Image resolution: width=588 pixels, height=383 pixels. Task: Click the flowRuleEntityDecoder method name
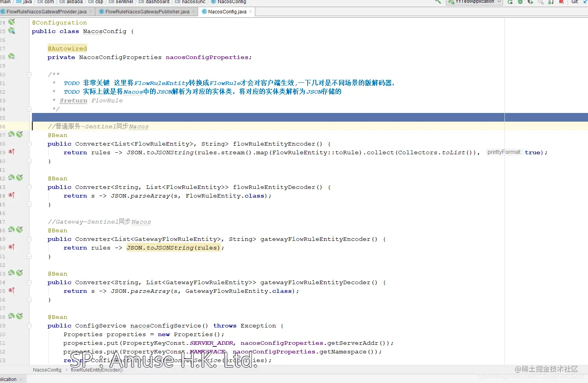click(274, 187)
